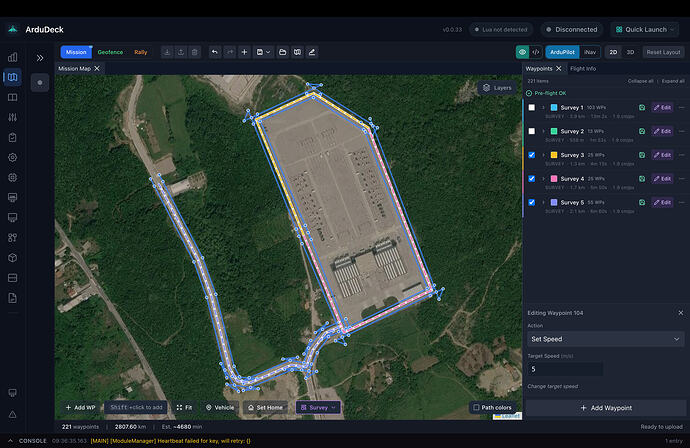Screen dimensions: 690x448
Task: Click the Fit map button
Action: (184, 408)
